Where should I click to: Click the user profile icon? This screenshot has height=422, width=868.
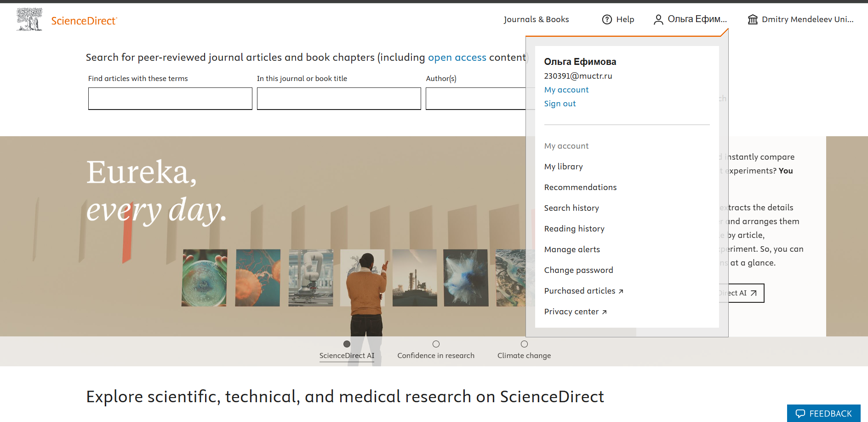click(x=658, y=19)
